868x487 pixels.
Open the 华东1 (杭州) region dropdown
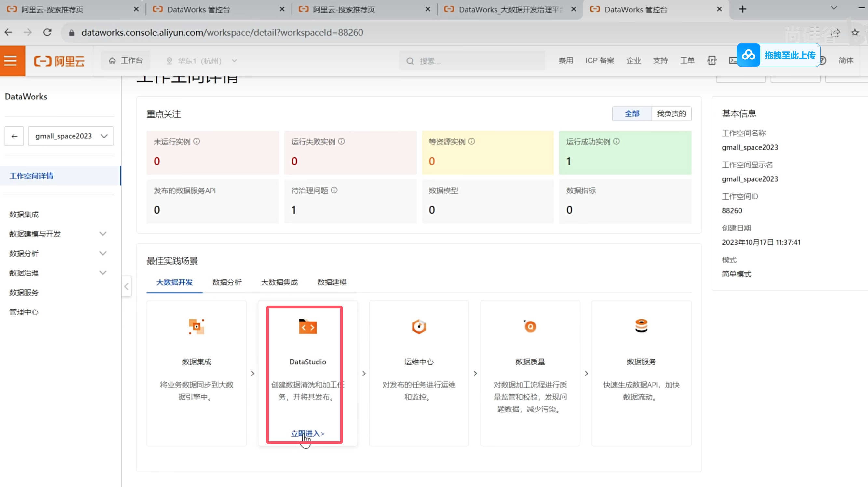(201, 61)
